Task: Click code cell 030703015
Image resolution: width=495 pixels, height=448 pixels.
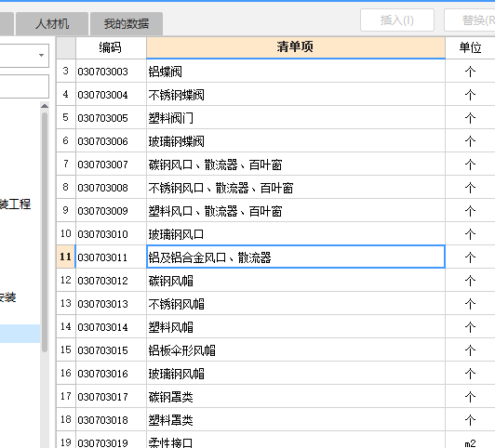Action: tap(111, 350)
